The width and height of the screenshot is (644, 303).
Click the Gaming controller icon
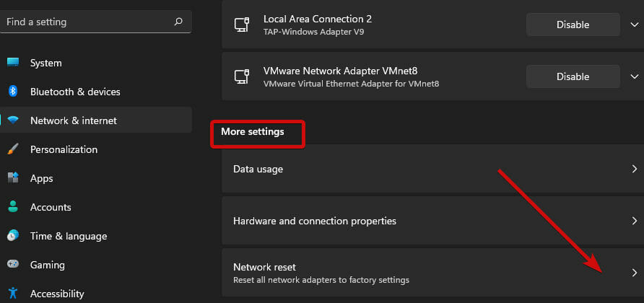(13, 264)
